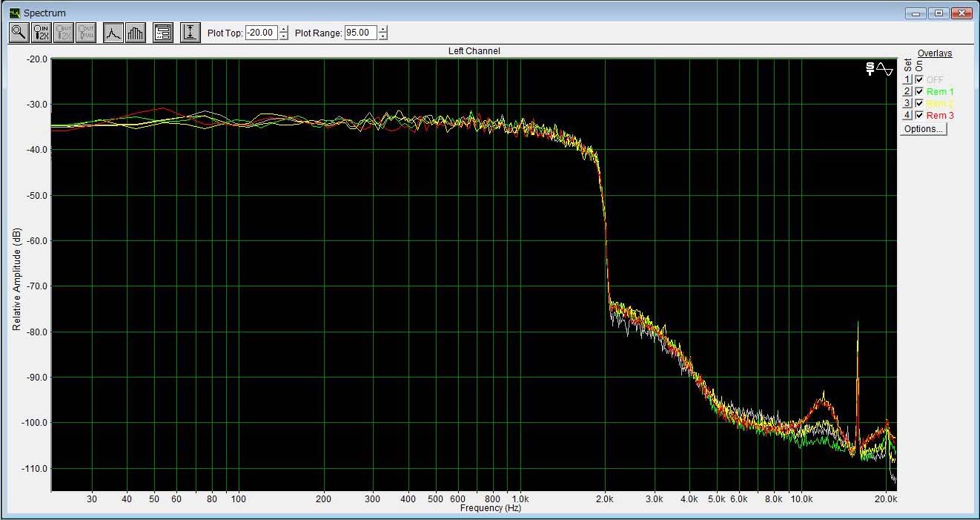The width and height of the screenshot is (980, 520).
Task: Click the green Rem 1 label
Action: tap(940, 92)
